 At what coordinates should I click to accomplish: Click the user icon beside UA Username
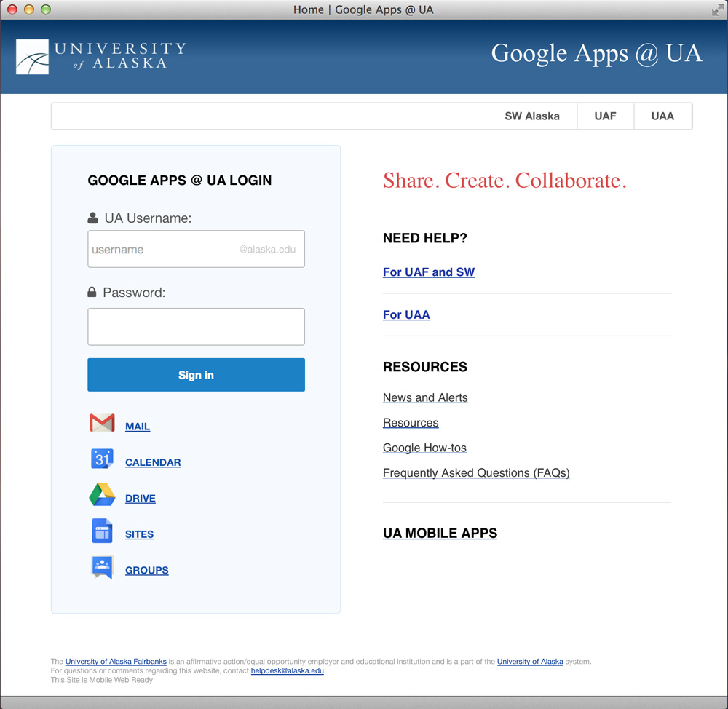(93, 218)
